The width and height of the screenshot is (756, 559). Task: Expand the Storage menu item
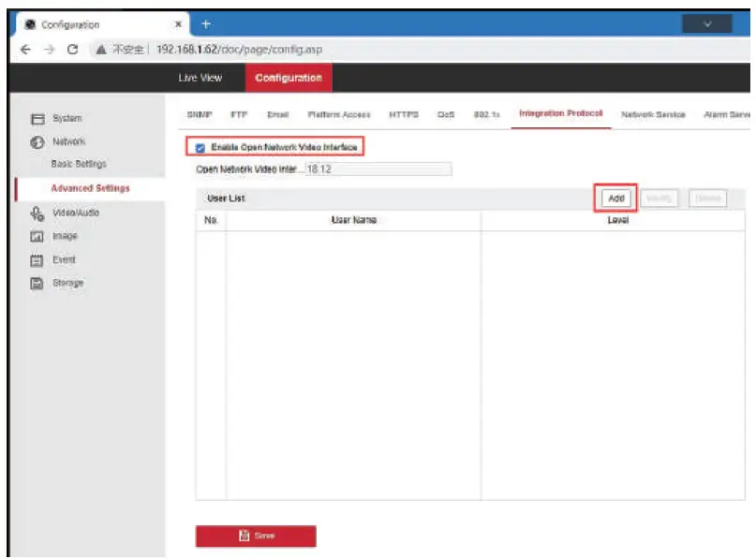tap(68, 283)
